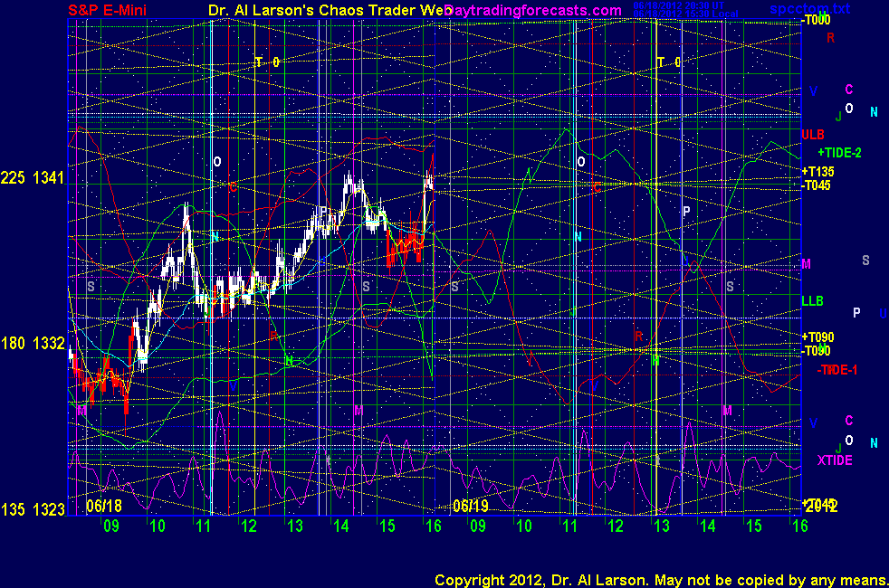Click the red 'R' marker beside -T000
This screenshot has height=588, width=889.
[x=830, y=38]
